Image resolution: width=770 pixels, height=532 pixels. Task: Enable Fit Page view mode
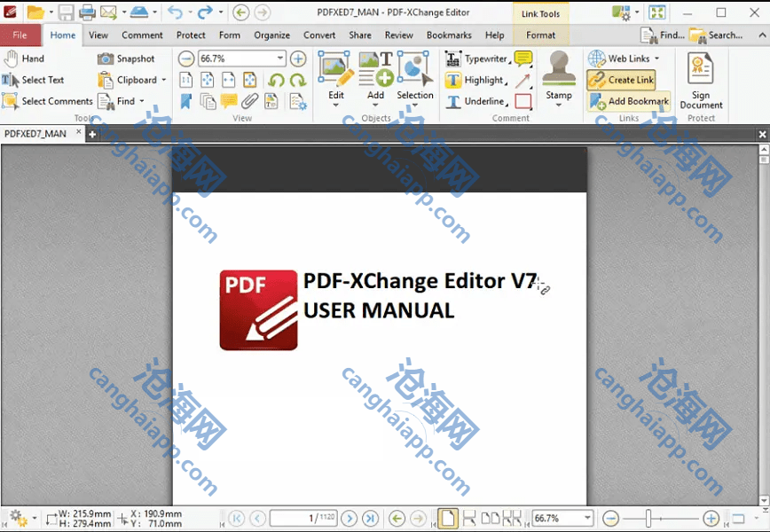pyautogui.click(x=208, y=80)
